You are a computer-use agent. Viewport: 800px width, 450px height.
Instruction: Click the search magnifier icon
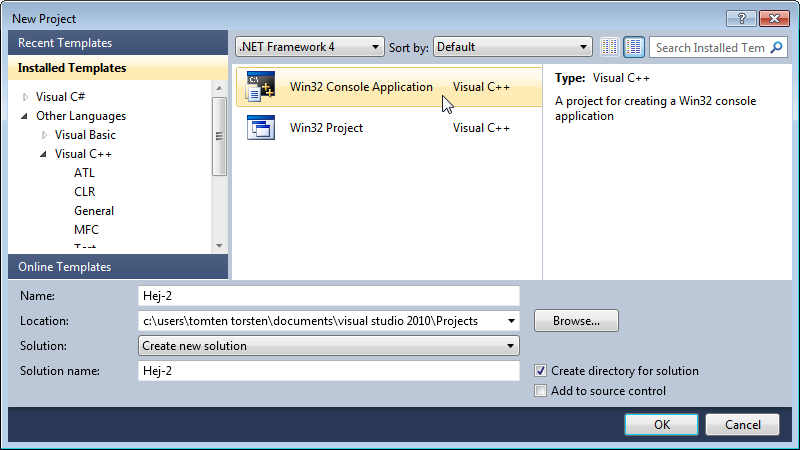coord(776,47)
